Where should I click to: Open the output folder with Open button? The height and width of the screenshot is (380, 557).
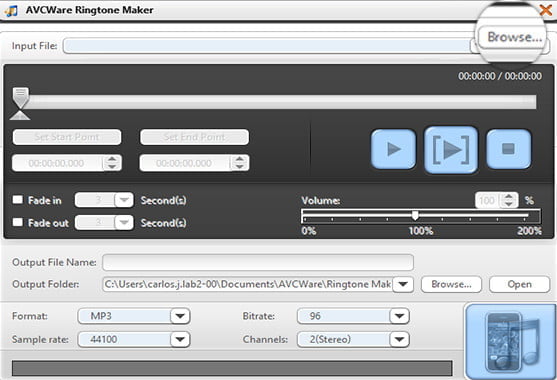(519, 284)
